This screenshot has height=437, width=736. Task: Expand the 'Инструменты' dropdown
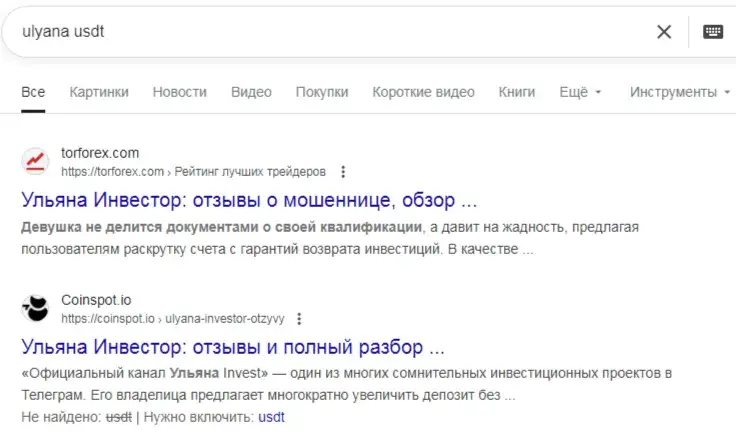coord(680,92)
